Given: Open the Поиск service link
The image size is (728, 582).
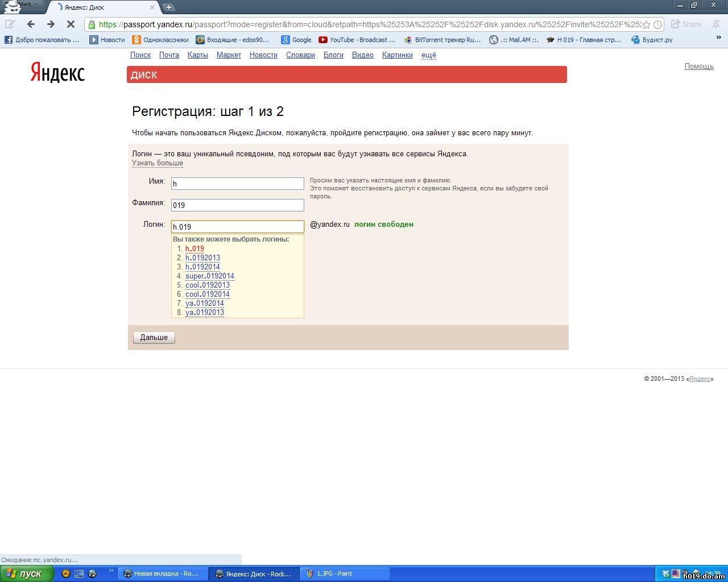Looking at the screenshot, I should [140, 55].
